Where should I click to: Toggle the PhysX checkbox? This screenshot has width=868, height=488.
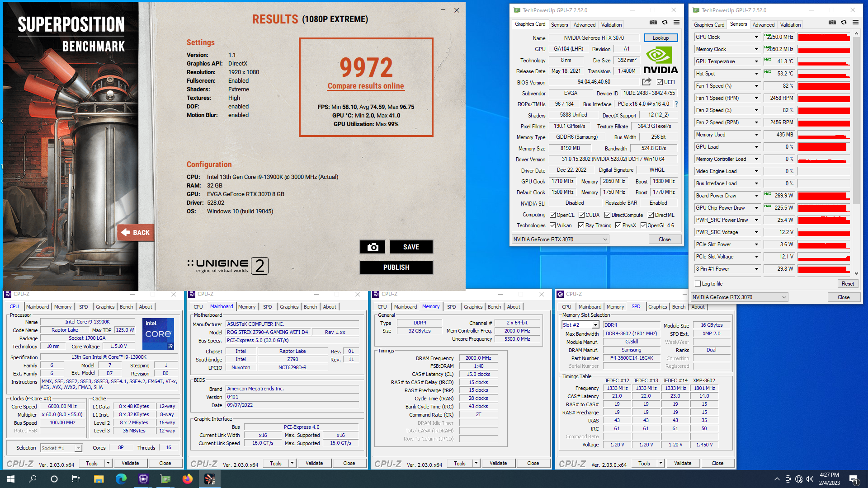coord(618,225)
